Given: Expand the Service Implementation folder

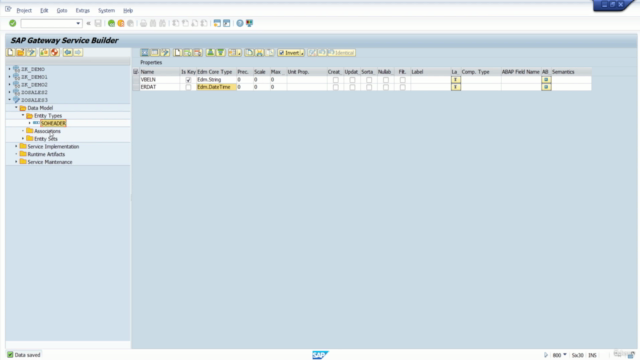Looking at the screenshot, I should tap(16, 146).
